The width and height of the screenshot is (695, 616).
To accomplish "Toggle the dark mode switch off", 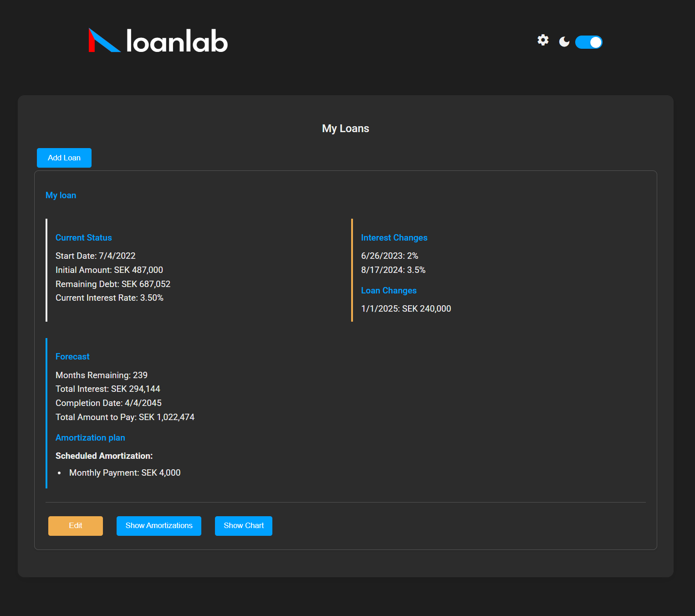I will [589, 41].
